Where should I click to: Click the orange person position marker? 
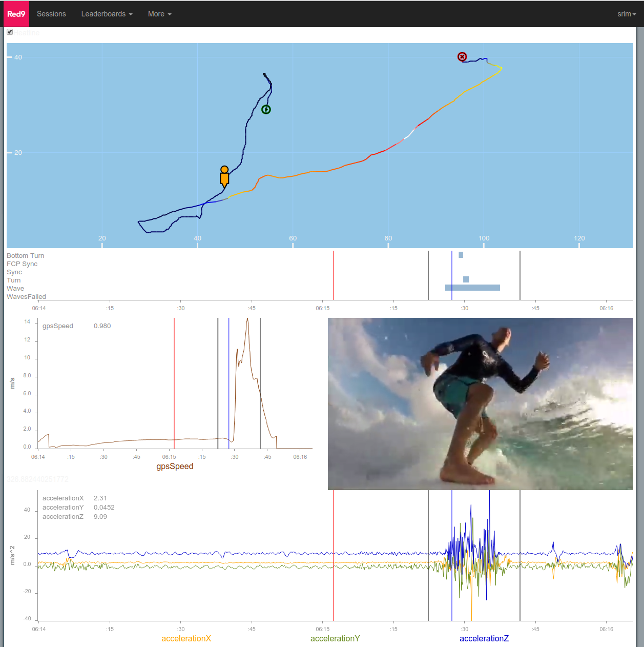point(224,176)
